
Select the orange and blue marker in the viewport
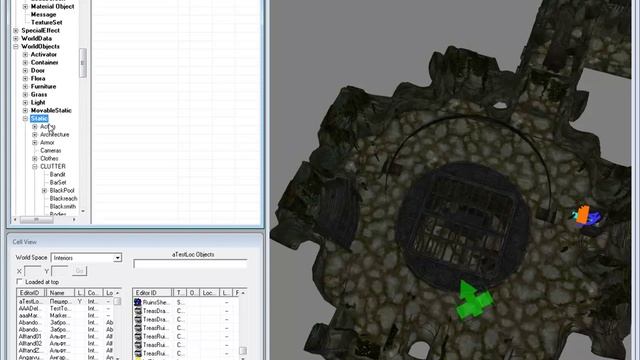(586, 216)
